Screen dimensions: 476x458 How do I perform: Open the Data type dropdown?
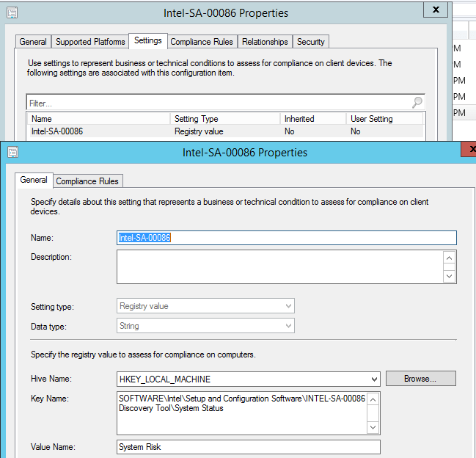tap(288, 325)
